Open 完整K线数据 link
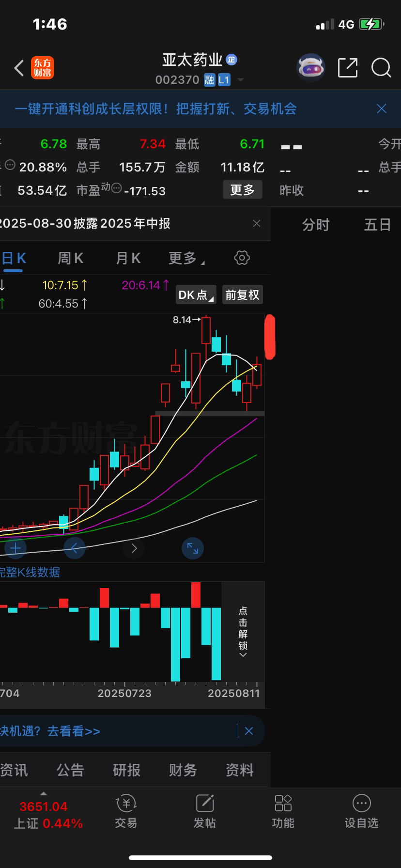401x868 pixels. 30,572
